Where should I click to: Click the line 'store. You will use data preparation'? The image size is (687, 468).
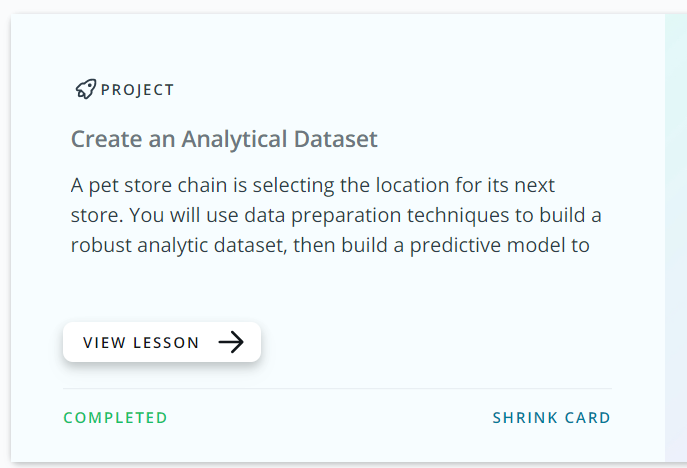click(x=335, y=215)
